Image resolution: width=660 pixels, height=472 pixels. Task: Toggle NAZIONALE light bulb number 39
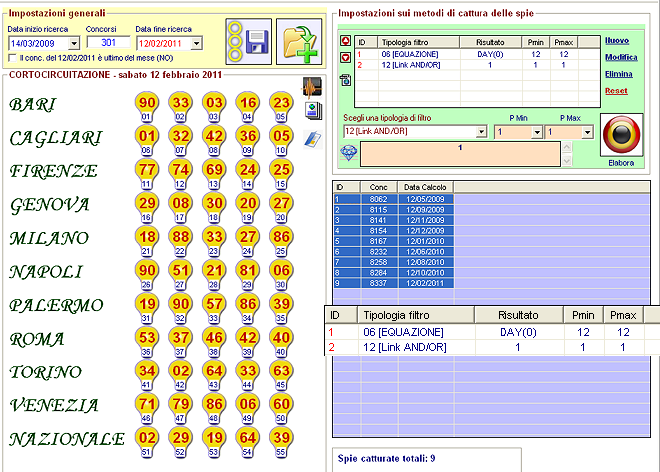283,437
